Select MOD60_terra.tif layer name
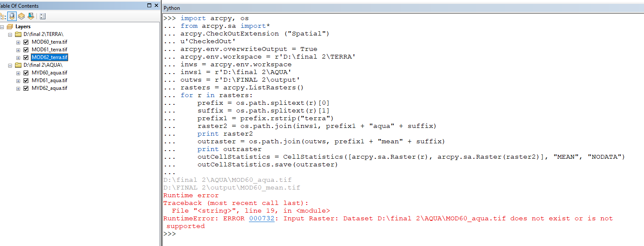The width and height of the screenshot is (644, 246). [49, 42]
